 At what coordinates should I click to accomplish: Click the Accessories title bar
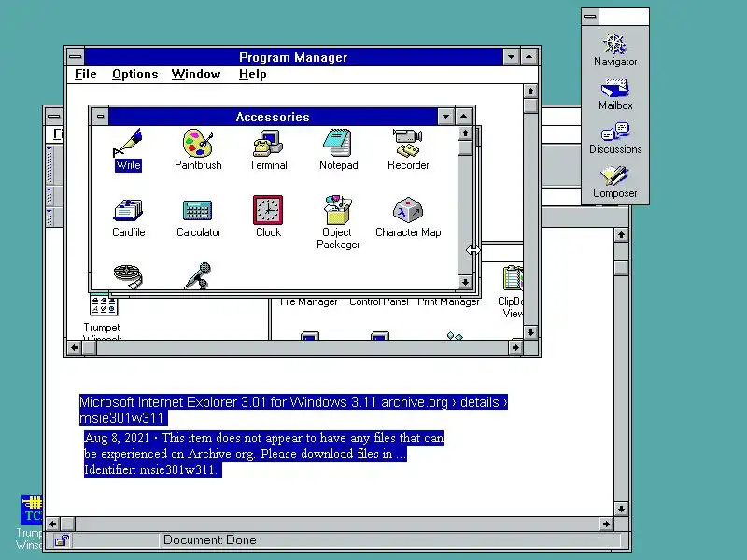[273, 117]
